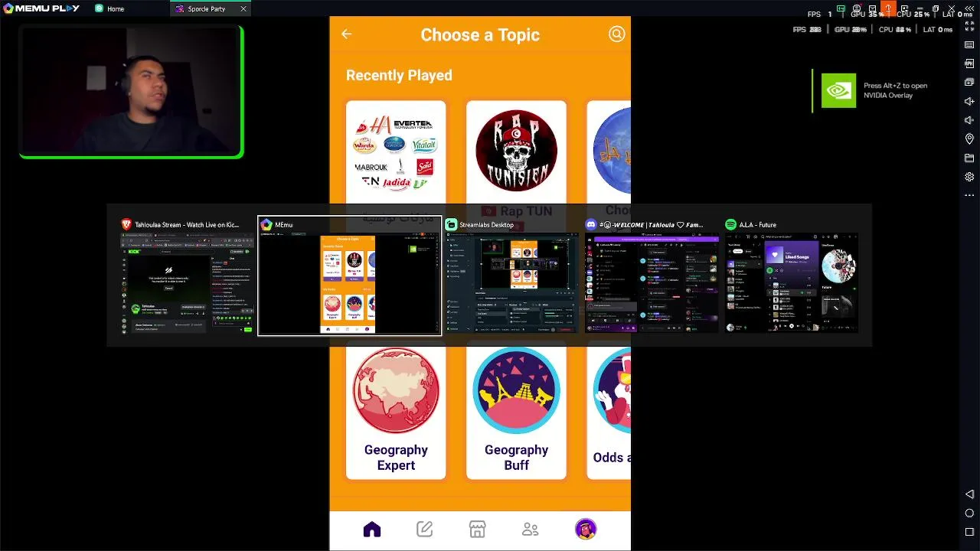The height and width of the screenshot is (551, 980).
Task: Open the shared folder icon in sidebar
Action: [x=969, y=158]
